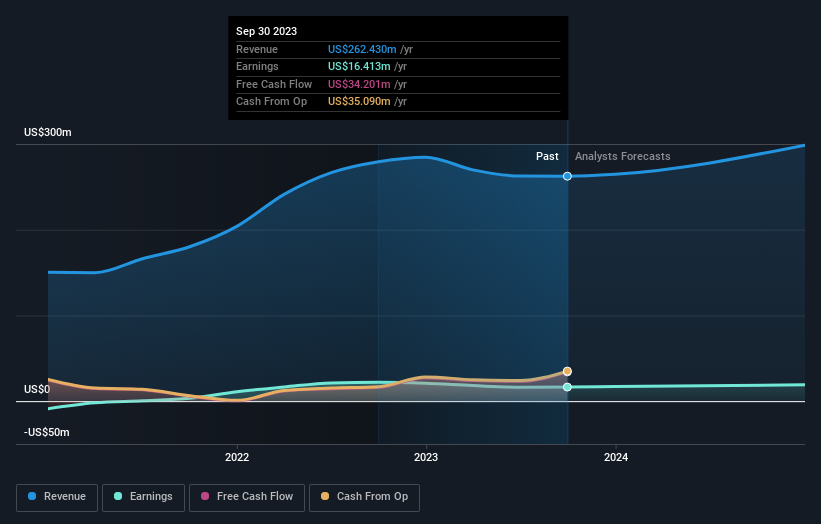Click the US$300m y-axis label
This screenshot has width=821, height=524.
coord(48,132)
